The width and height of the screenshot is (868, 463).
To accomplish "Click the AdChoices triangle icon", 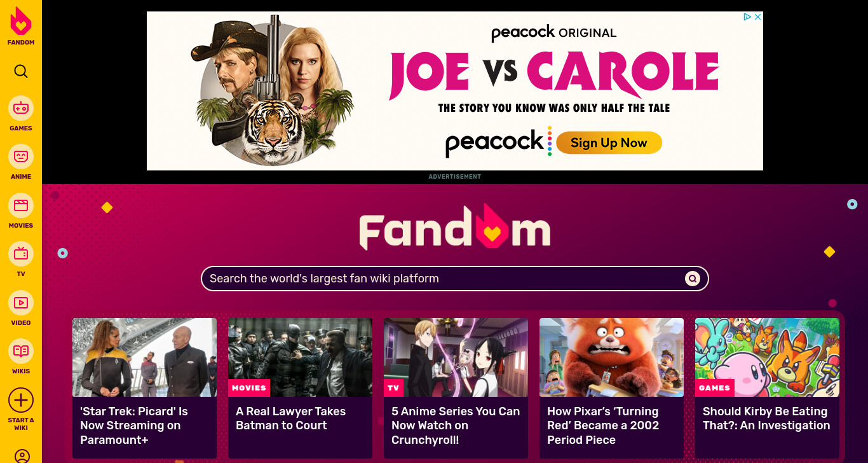I will coord(748,17).
